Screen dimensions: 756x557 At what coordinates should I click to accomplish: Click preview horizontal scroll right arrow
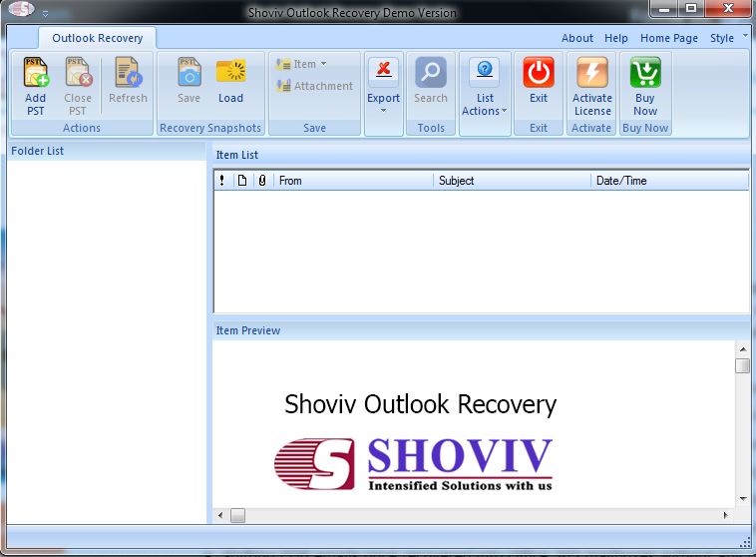(726, 515)
